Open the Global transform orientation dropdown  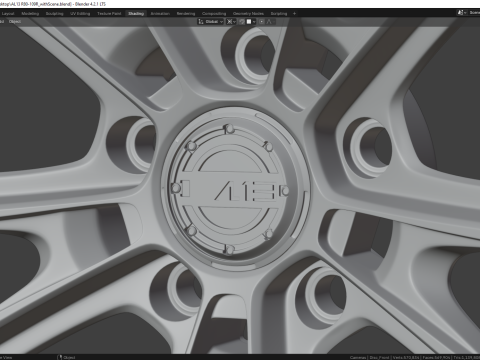211,22
